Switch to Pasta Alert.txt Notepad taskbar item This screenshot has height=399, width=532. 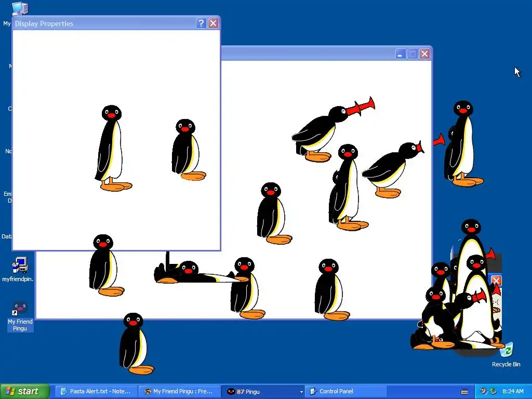96,391
